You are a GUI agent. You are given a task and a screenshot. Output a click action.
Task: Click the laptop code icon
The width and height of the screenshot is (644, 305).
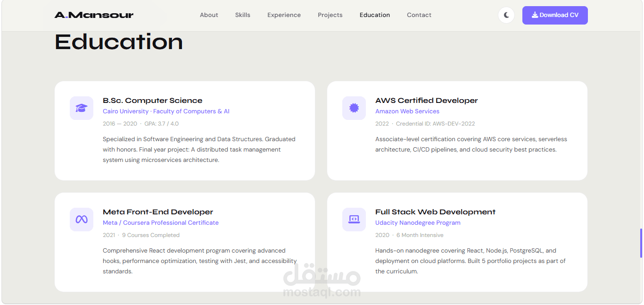[354, 220]
